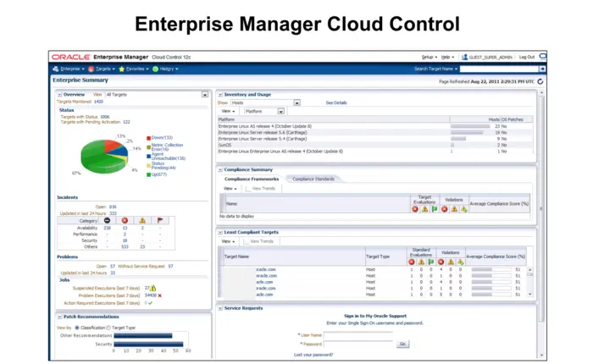Click Lost your password? link

313,355
